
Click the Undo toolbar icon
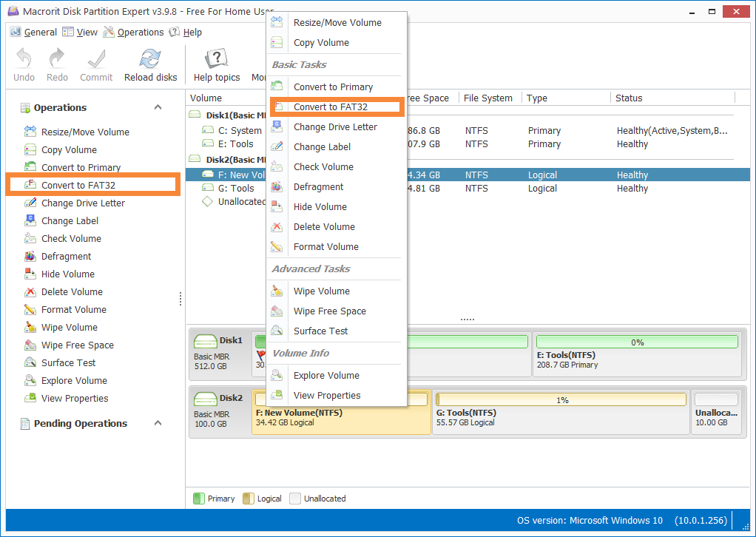(24, 59)
